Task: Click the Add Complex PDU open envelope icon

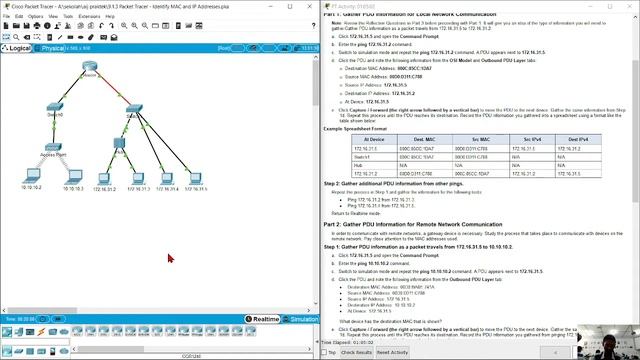Action: point(114,37)
